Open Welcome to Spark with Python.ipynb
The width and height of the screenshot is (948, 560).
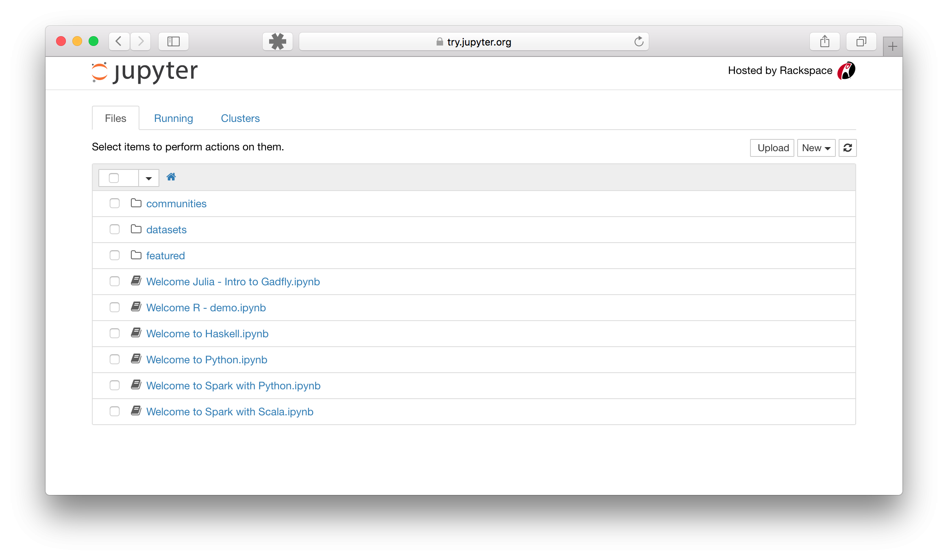233,385
